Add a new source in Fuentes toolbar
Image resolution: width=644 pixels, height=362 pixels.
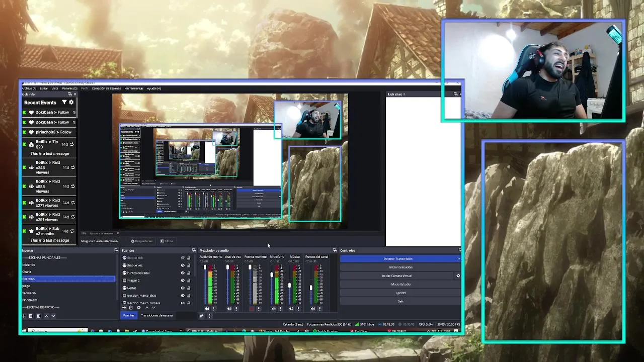[124, 308]
